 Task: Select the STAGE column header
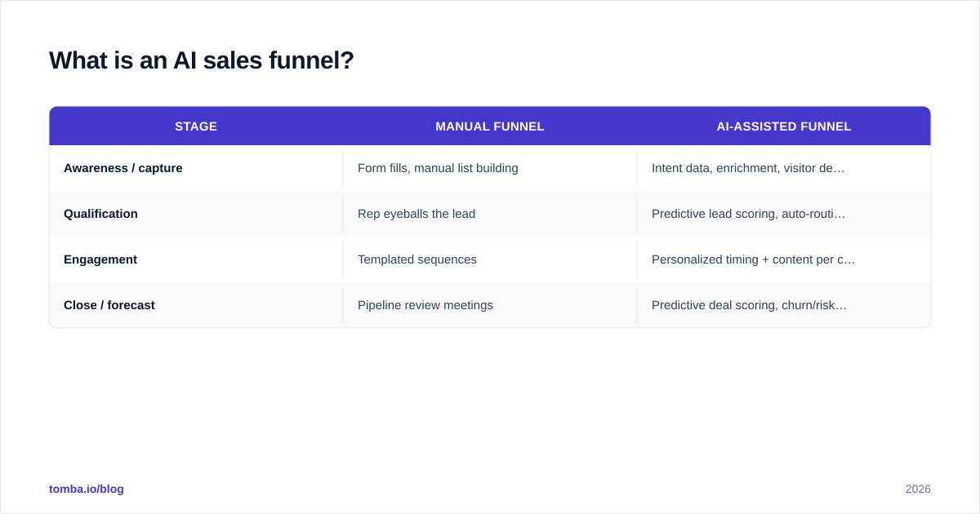tap(196, 126)
